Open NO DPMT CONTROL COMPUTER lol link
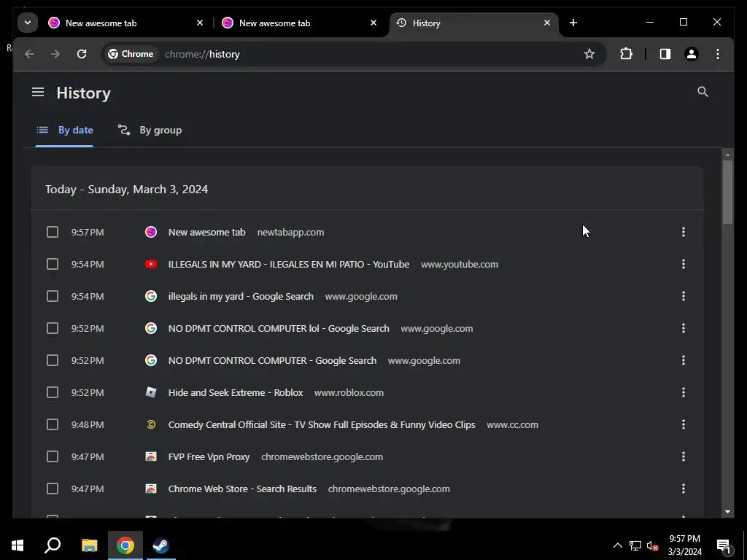Screen dimensions: 747x560 (x=279, y=329)
